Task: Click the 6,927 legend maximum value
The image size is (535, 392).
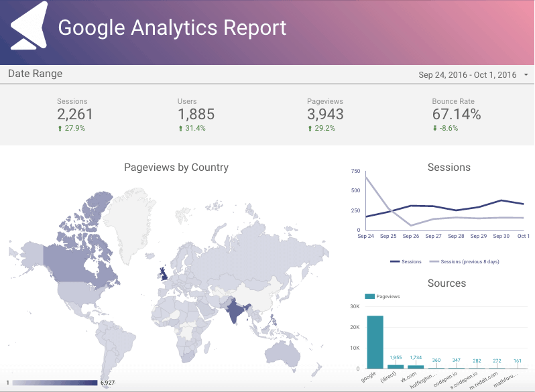Action: (x=107, y=383)
